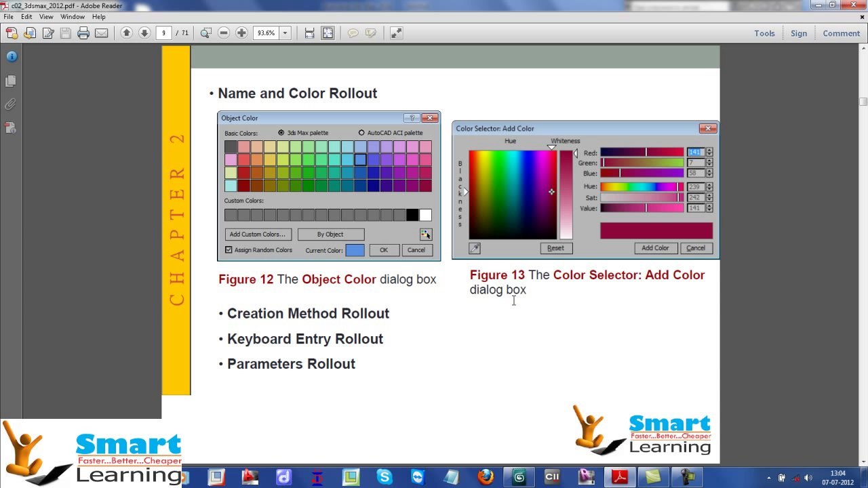Click the Red value stepper arrows
The height and width of the screenshot is (488, 868).
pyautogui.click(x=709, y=152)
